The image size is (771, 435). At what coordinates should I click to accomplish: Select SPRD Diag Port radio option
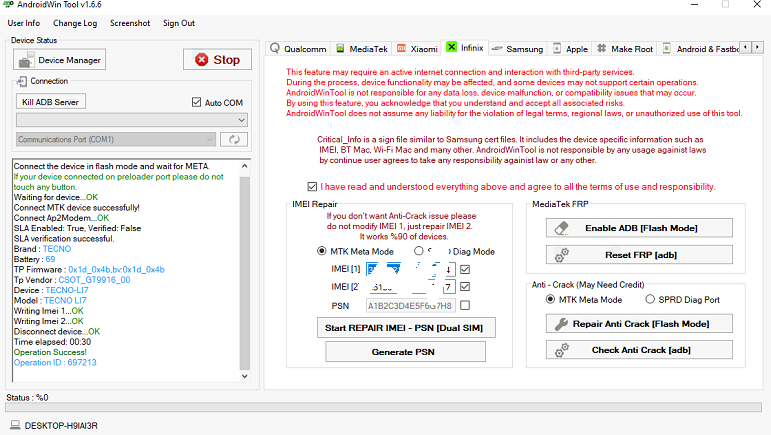(651, 299)
